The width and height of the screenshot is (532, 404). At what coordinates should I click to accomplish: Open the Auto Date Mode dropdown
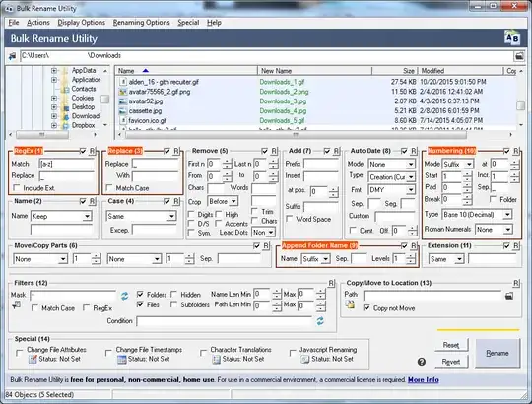[x=391, y=165]
